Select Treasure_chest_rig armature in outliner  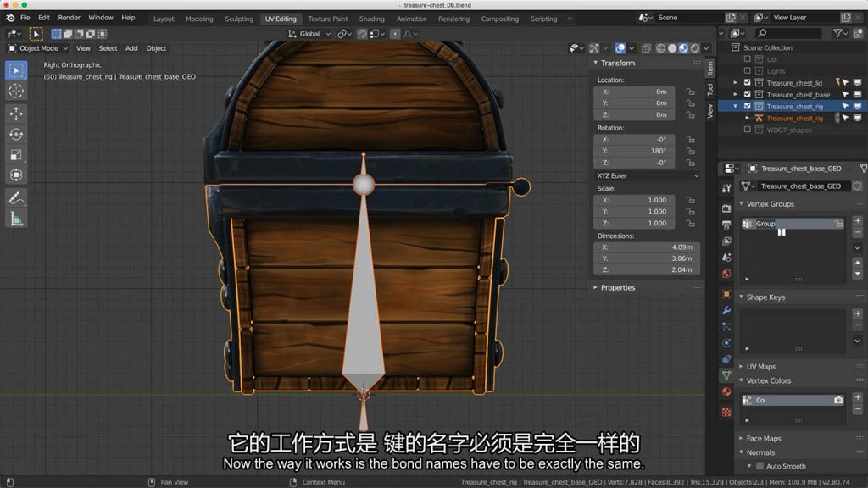pyautogui.click(x=794, y=119)
